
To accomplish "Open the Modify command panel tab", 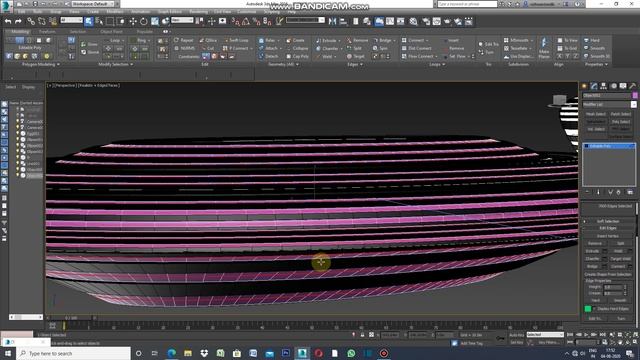I will coord(594,86).
